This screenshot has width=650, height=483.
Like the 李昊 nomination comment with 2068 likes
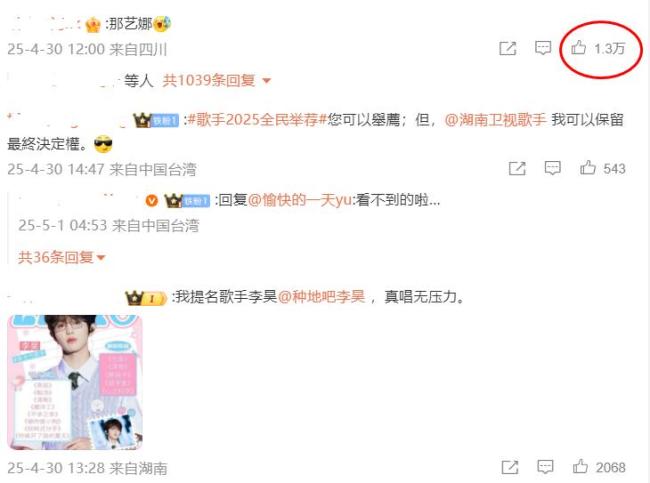[x=599, y=467]
